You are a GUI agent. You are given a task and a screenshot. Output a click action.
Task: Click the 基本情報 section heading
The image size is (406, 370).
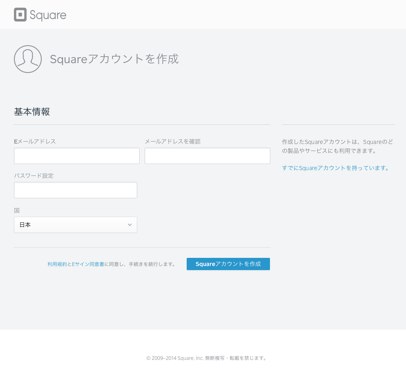click(x=32, y=112)
